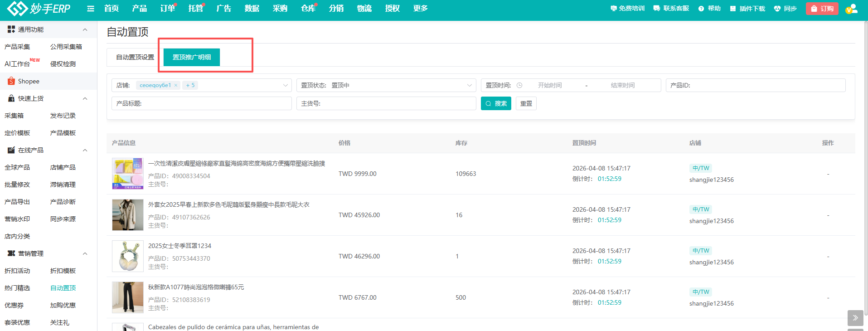Open 折扣活动 in sidebar
This screenshot has width=868, height=331.
click(17, 271)
